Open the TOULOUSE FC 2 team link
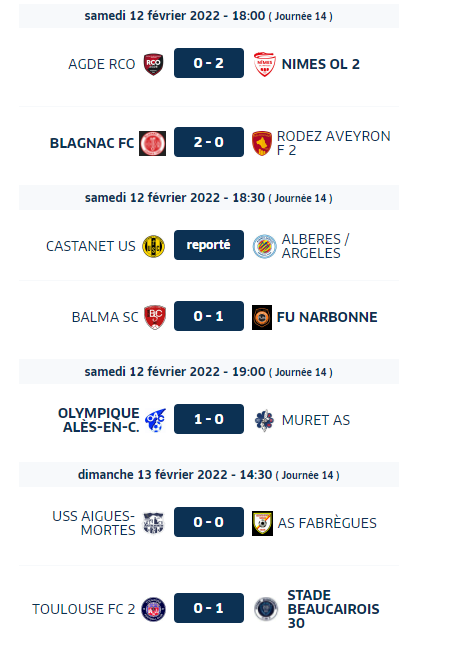 point(84,609)
